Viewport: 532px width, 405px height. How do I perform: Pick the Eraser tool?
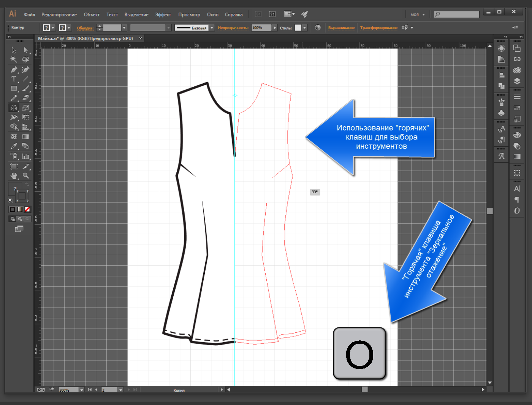[x=25, y=98]
